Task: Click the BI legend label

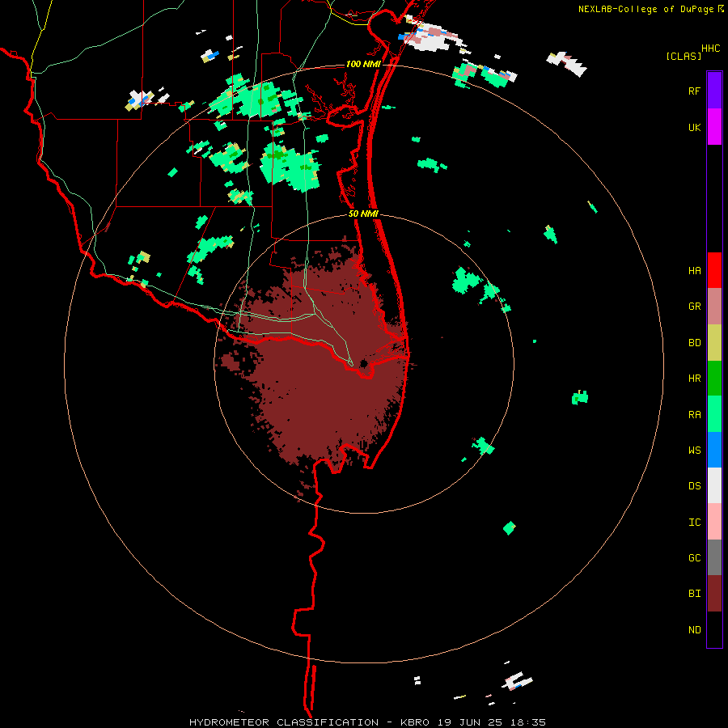Action: [694, 594]
